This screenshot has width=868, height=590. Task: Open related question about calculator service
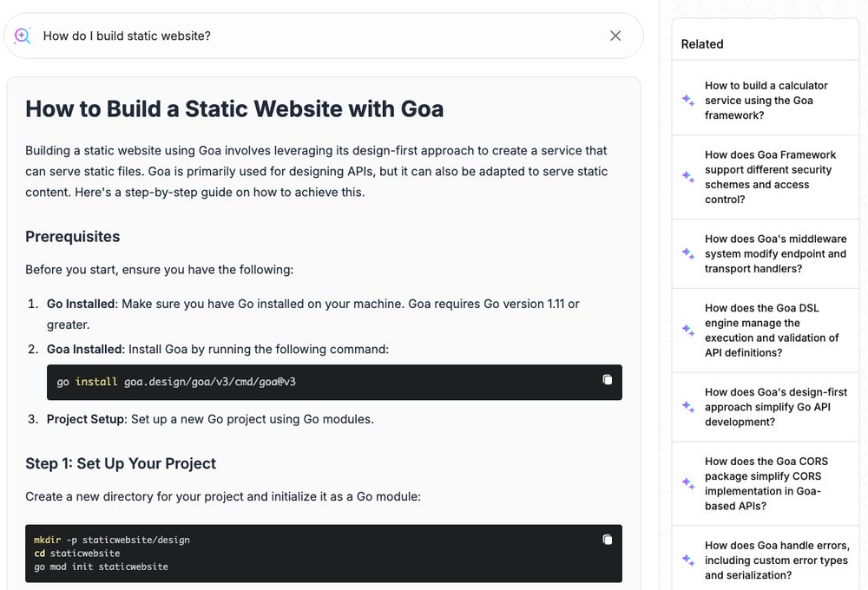765,100
